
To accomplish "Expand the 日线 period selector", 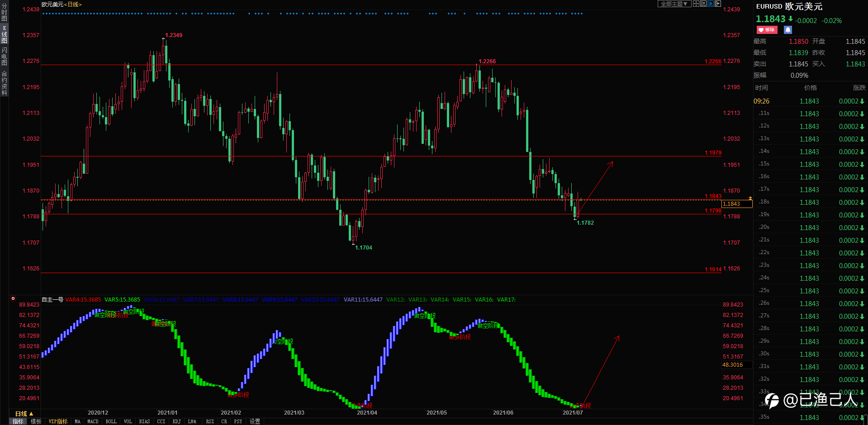I will tap(24, 414).
